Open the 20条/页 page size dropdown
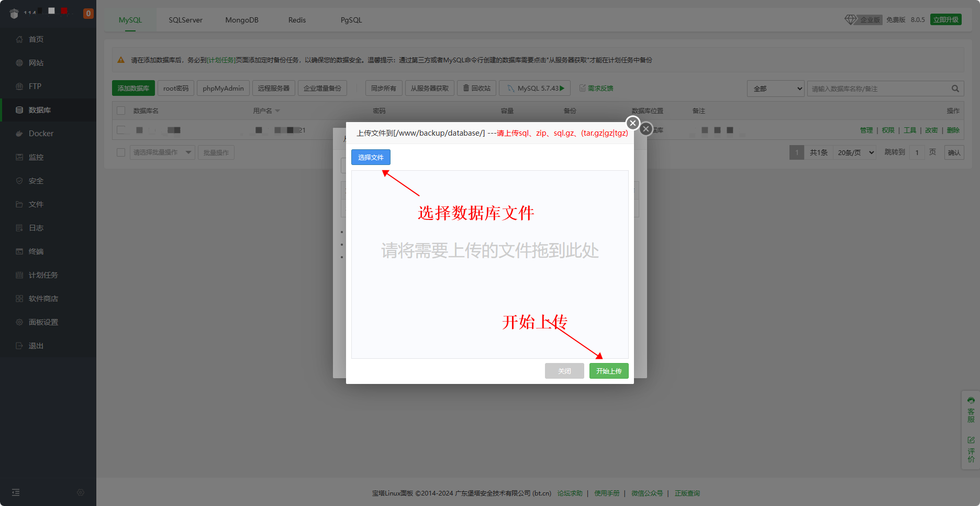 [x=855, y=152]
